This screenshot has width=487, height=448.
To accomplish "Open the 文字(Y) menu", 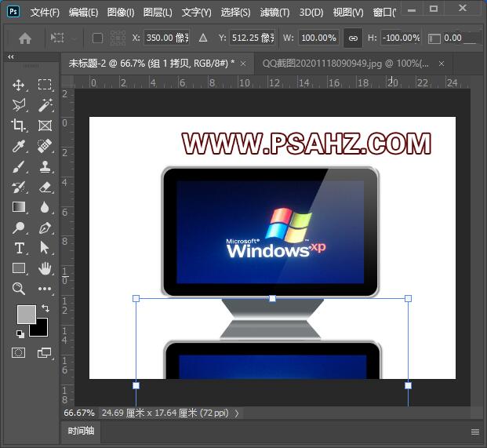I will (x=196, y=13).
